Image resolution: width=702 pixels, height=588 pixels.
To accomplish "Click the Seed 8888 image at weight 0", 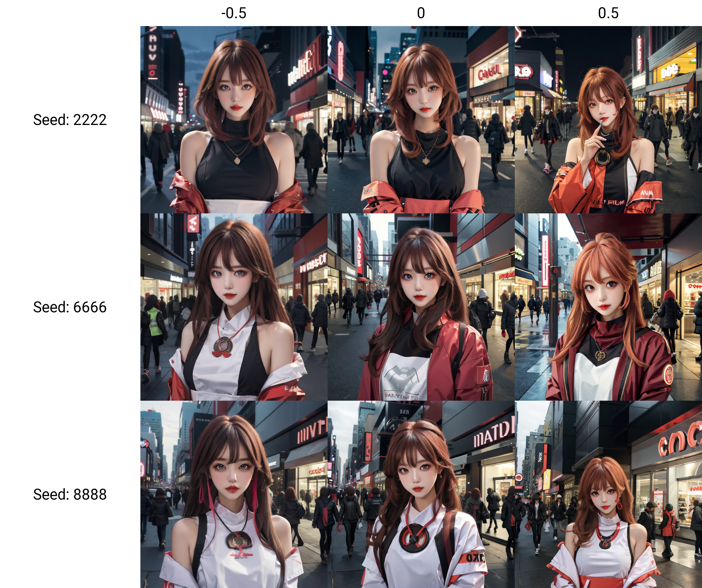I will pos(421,494).
